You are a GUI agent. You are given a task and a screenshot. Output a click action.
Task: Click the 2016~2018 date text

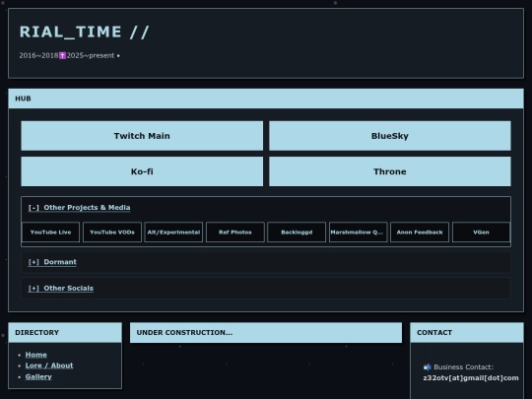click(x=38, y=55)
